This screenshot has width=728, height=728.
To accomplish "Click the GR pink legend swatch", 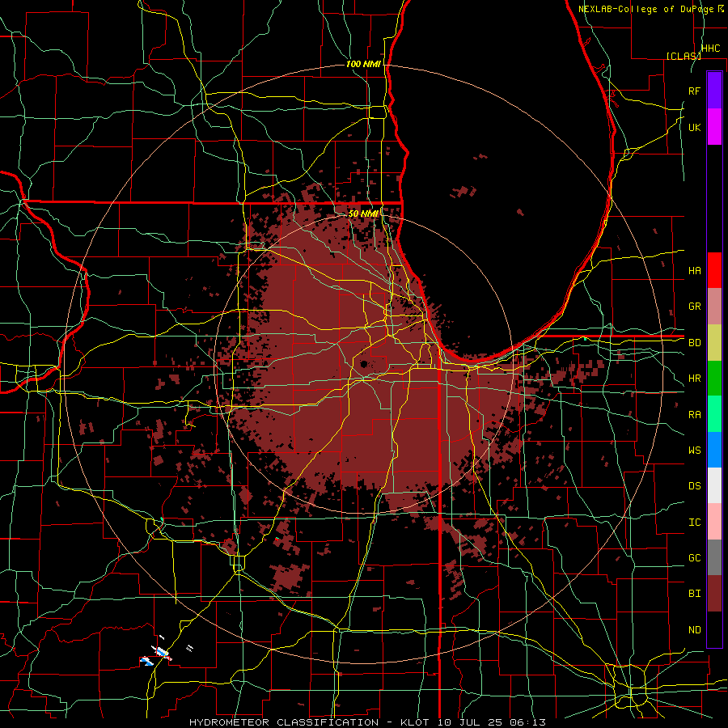I will [x=714, y=307].
